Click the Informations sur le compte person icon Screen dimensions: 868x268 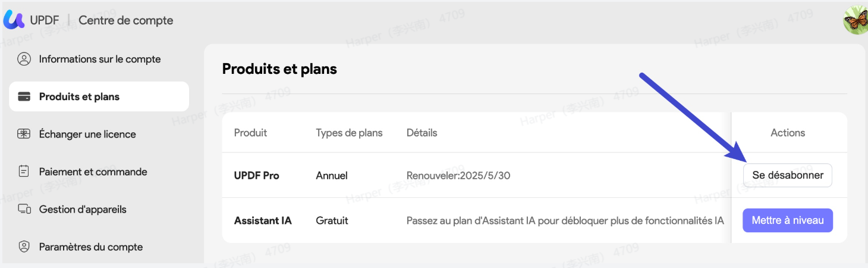tap(24, 59)
